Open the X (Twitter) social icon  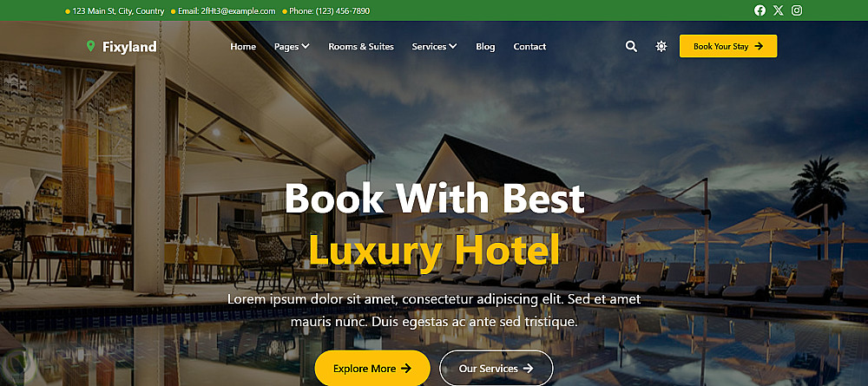point(779,10)
